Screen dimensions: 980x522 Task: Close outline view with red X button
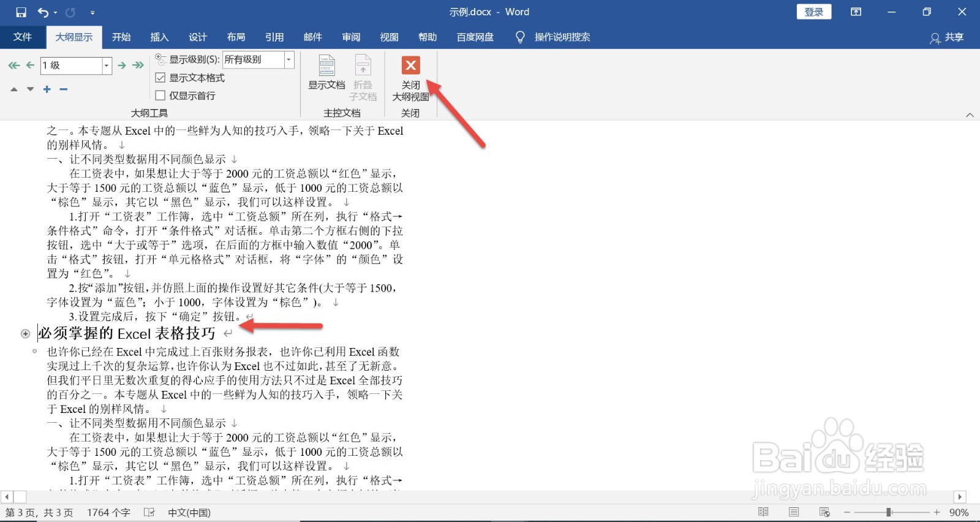pyautogui.click(x=410, y=78)
